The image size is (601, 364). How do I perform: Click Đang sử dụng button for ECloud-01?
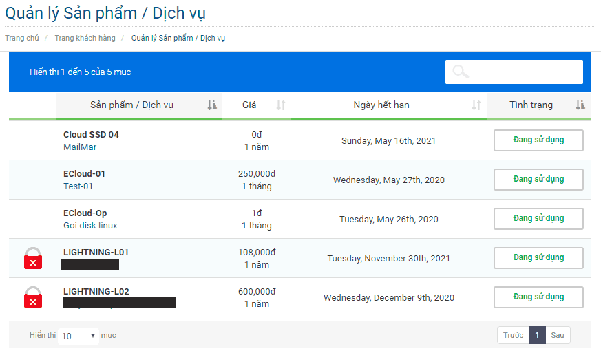pyautogui.click(x=538, y=180)
